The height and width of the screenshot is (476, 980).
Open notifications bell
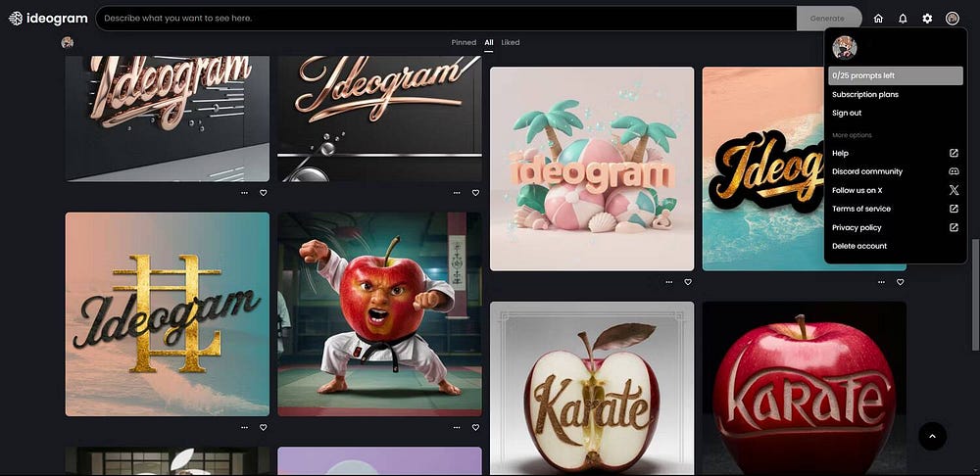903,19
